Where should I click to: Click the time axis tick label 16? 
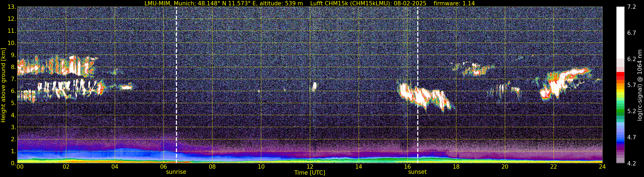(x=407, y=167)
